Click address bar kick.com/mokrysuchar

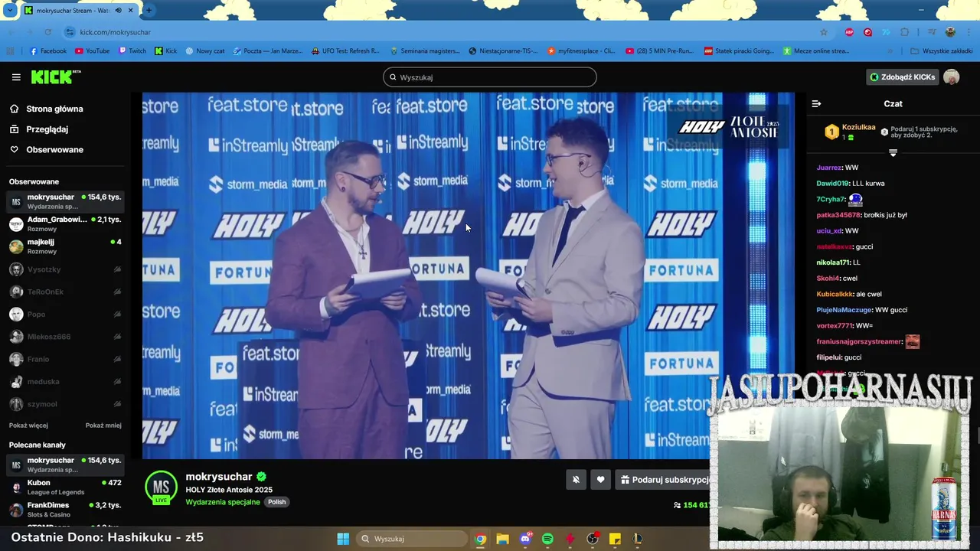click(x=116, y=32)
